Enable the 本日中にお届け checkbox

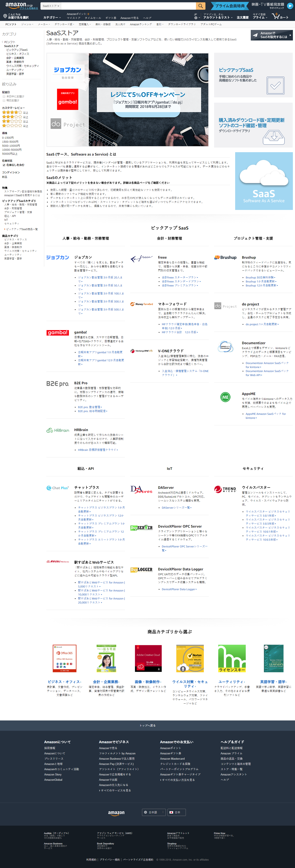click(4, 96)
